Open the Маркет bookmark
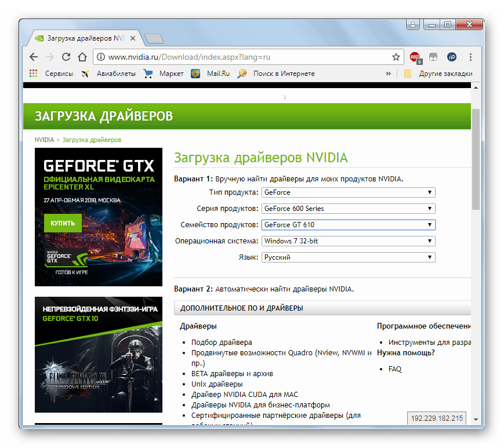This screenshot has width=504, height=448. click(x=171, y=74)
